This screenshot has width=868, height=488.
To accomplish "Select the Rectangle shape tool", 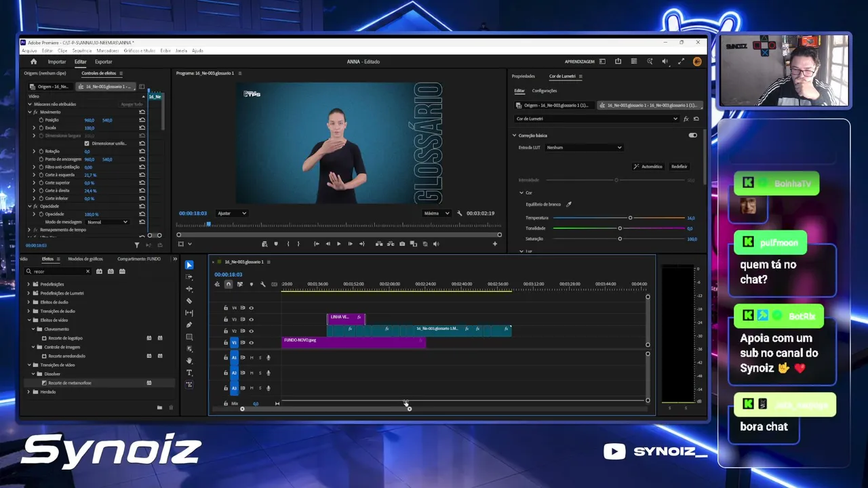I will point(189,337).
